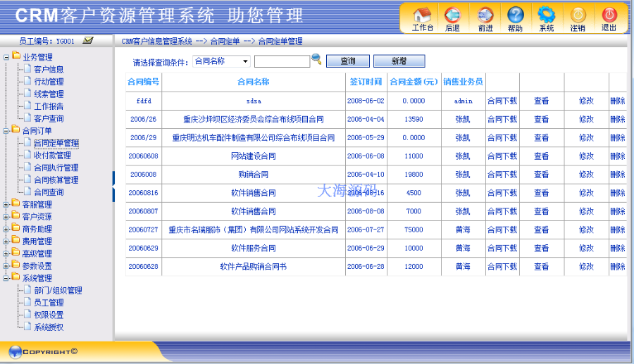Click the magnifier icon next to search field
This screenshot has height=364, width=634.
coord(316,59)
